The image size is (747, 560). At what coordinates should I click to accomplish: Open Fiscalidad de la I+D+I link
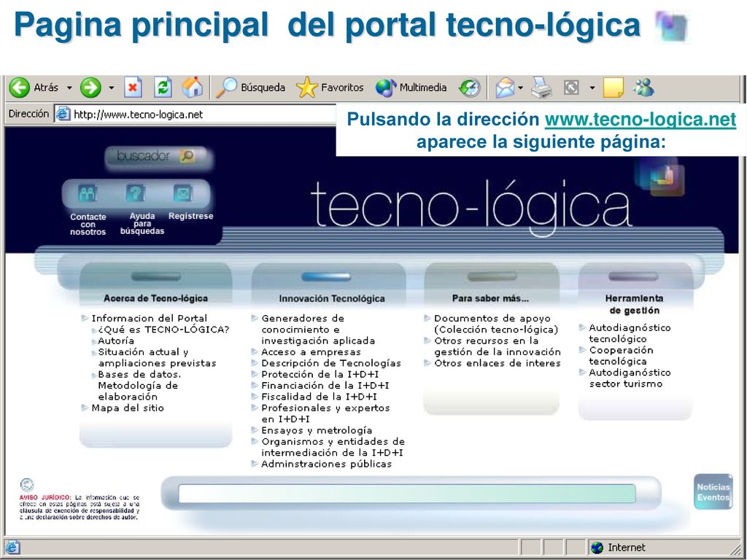pos(320,397)
